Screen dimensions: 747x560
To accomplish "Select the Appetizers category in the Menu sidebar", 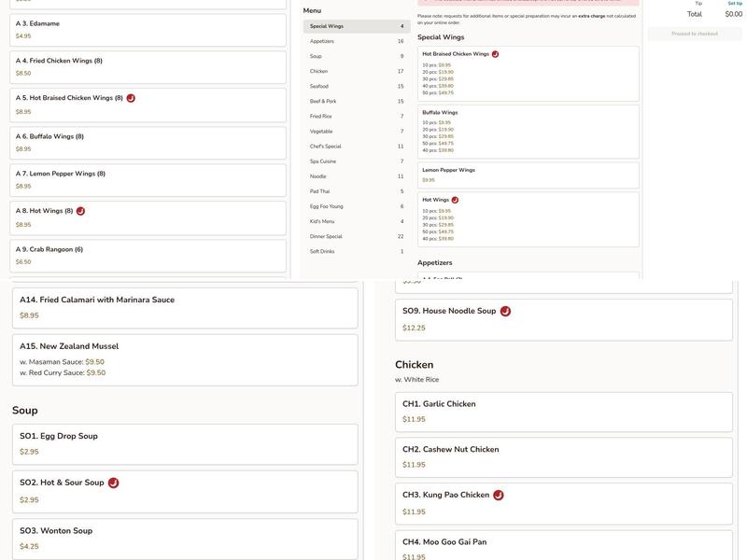I will (357, 41).
